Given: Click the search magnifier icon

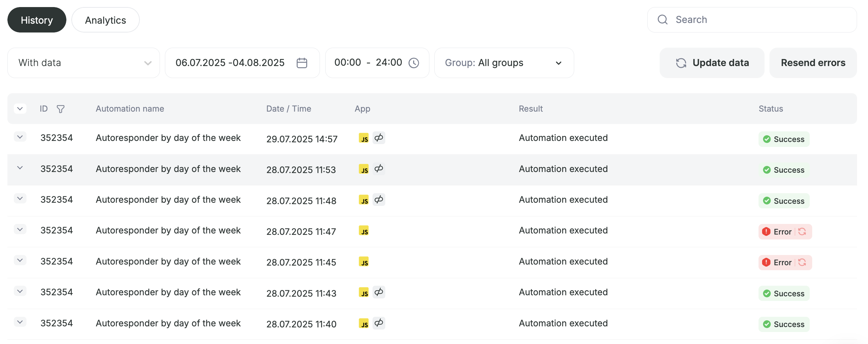Looking at the screenshot, I should (x=663, y=19).
